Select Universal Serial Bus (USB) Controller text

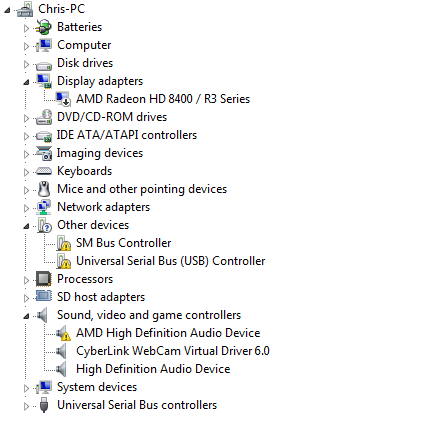[171, 261]
